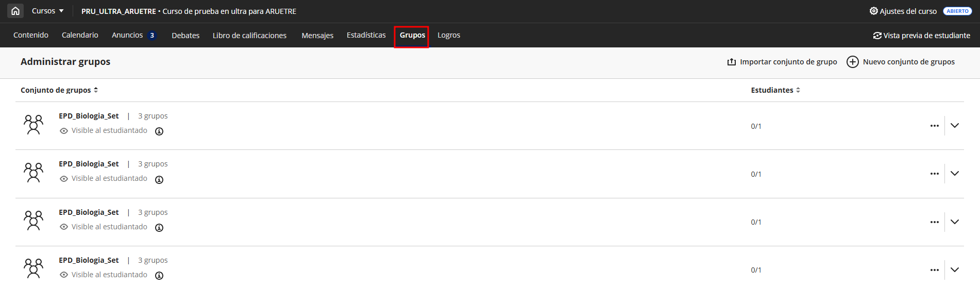980x287 pixels.
Task: Open Libro de calificaciones
Action: (249, 35)
